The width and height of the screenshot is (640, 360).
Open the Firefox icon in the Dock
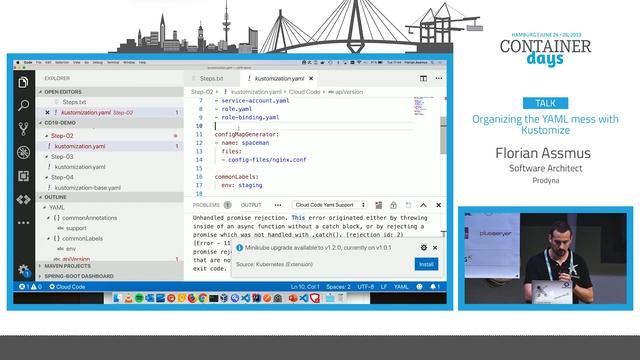click(192, 298)
